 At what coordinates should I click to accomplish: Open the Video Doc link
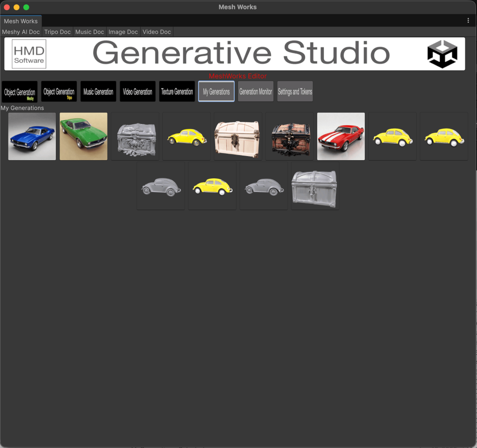tap(157, 32)
